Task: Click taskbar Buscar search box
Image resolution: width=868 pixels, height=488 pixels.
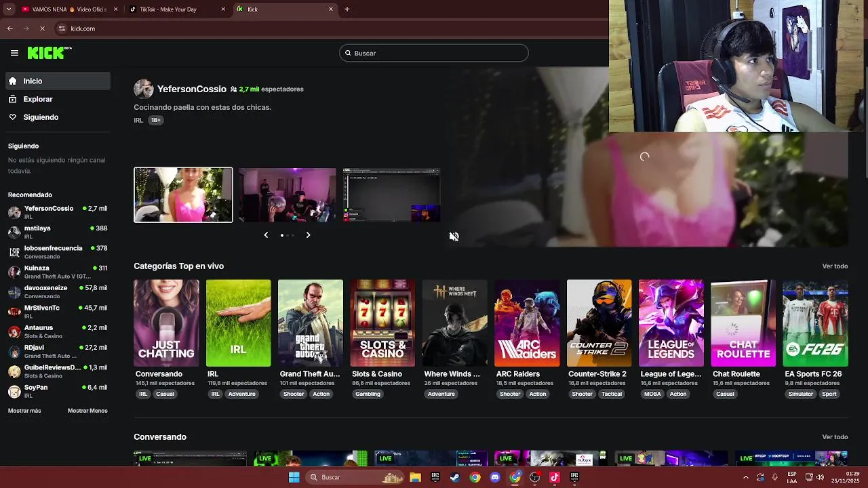Action: point(355,477)
